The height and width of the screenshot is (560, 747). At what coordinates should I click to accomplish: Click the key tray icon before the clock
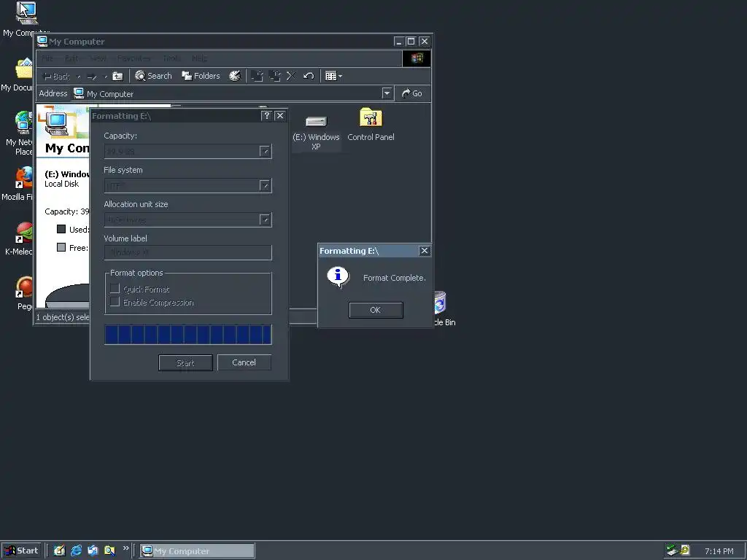(685, 550)
